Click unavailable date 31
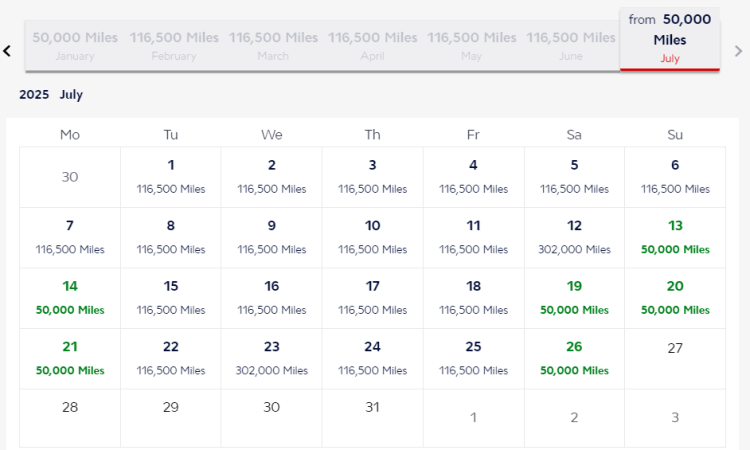750x450 pixels. (x=373, y=418)
